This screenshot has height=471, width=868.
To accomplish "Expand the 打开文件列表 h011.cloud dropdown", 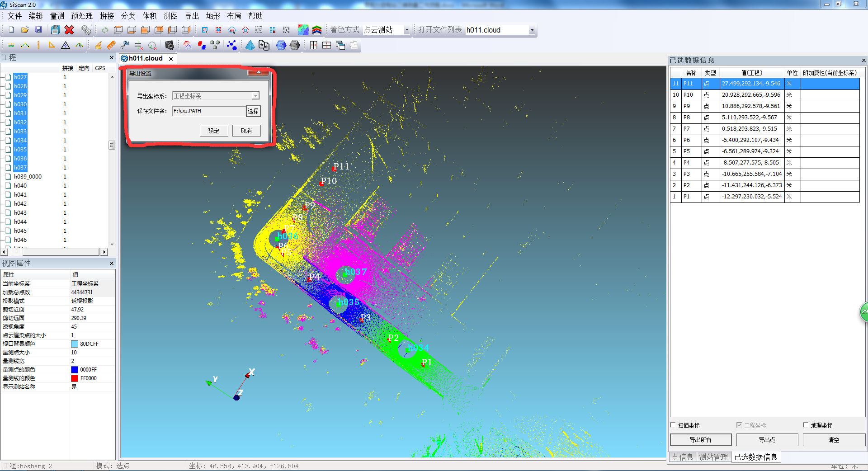I will pyautogui.click(x=532, y=30).
